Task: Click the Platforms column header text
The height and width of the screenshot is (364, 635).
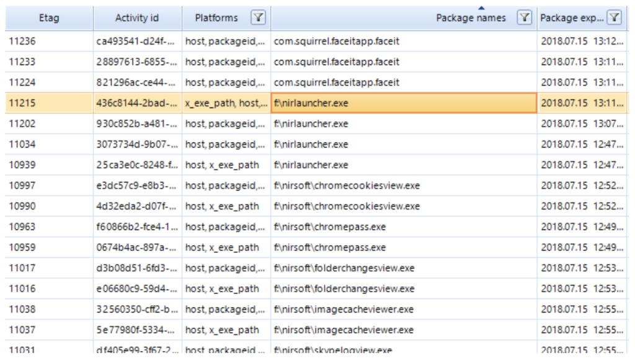Action: [x=216, y=18]
